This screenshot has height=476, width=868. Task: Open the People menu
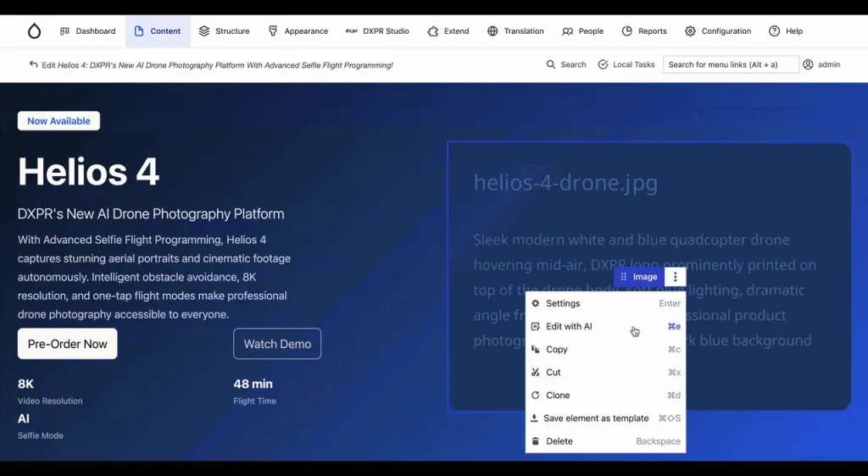[583, 31]
